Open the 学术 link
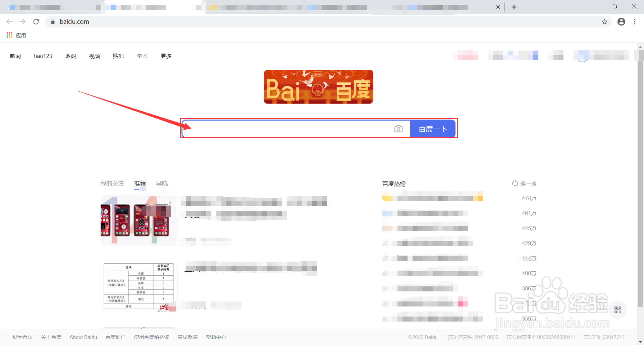The height and width of the screenshot is (345, 644). click(142, 56)
